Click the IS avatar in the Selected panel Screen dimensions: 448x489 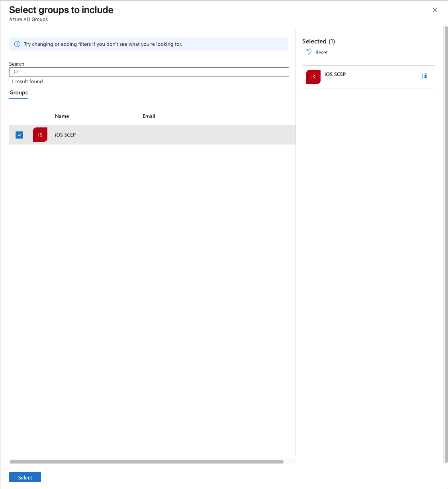pyautogui.click(x=313, y=77)
